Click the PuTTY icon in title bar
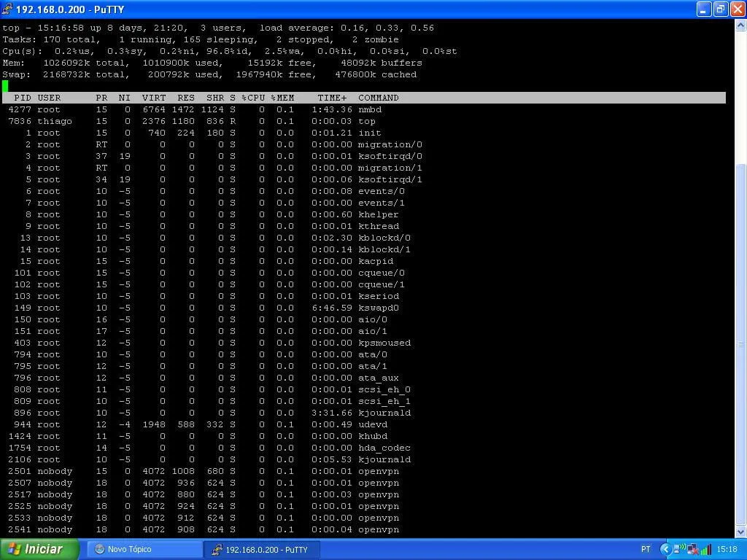The image size is (747, 560). tap(7, 9)
